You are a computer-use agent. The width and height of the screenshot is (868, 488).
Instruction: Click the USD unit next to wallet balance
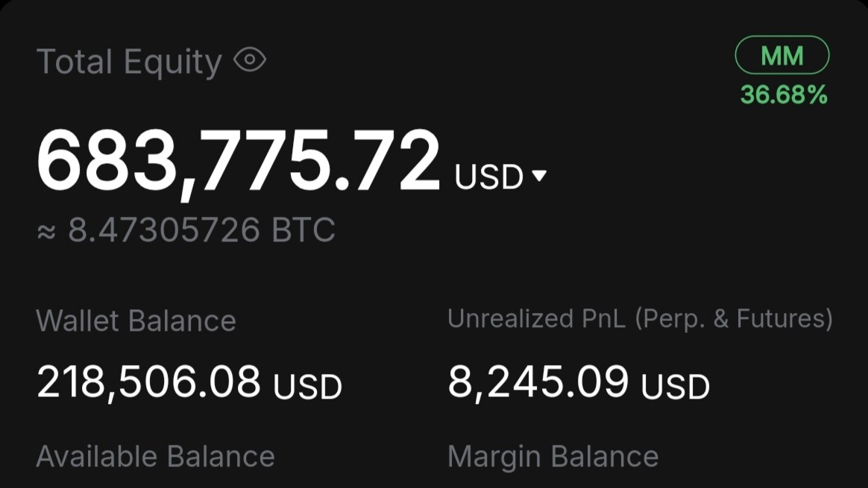[x=308, y=387]
